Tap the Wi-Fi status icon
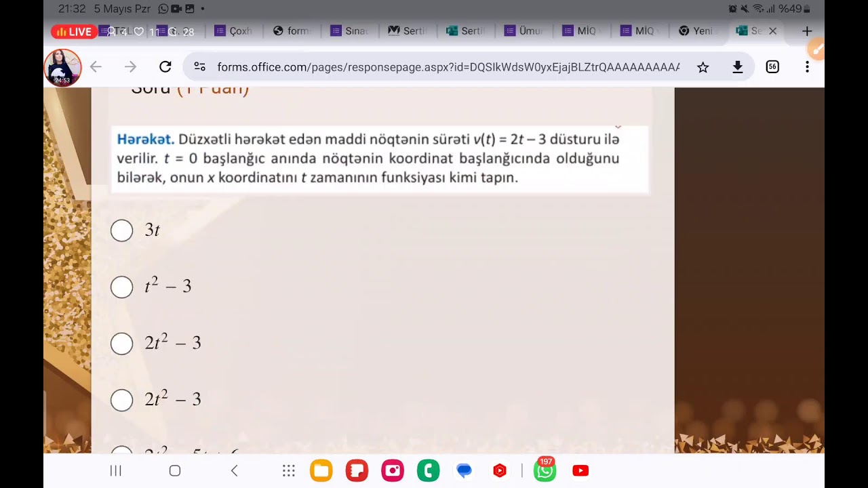This screenshot has height=488, width=868. point(758,9)
